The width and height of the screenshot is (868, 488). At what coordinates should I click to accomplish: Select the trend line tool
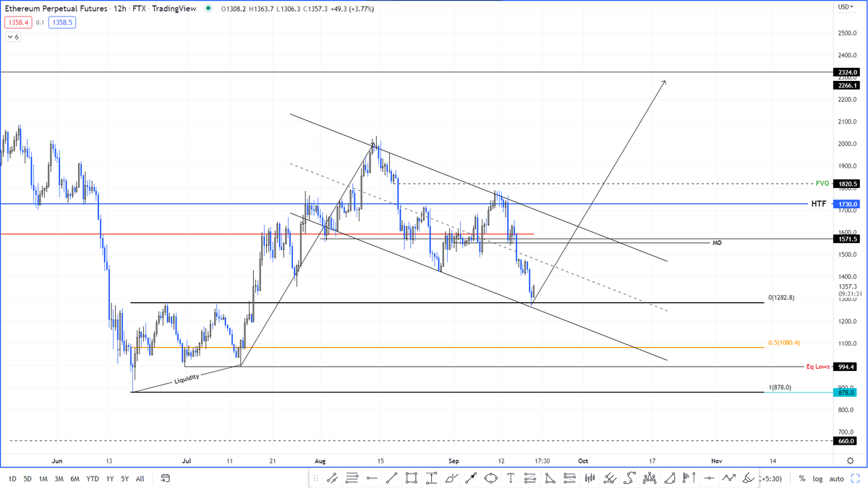click(x=392, y=478)
